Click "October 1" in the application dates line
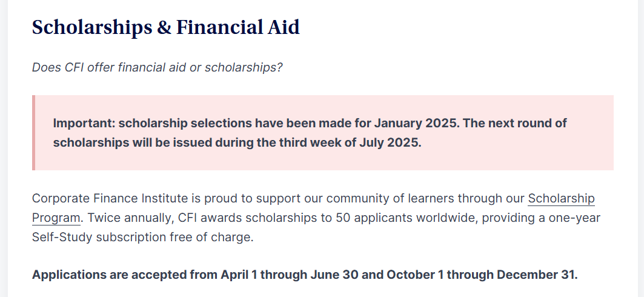This screenshot has width=644, height=297. point(415,275)
